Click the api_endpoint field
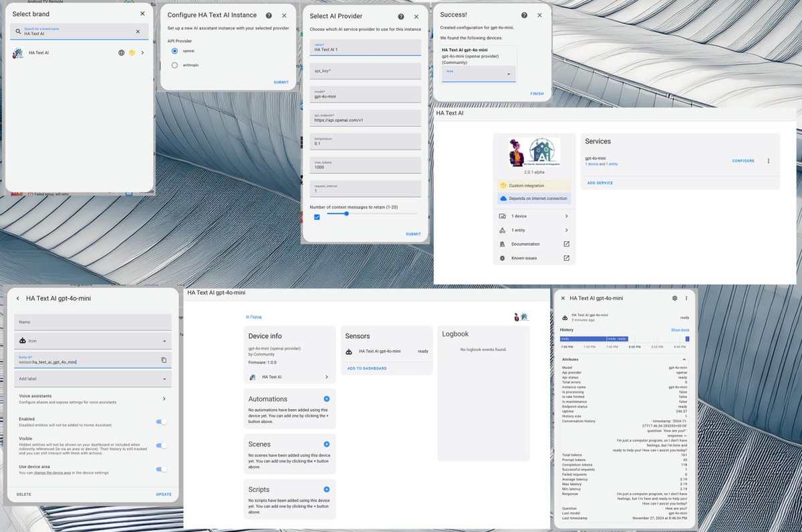The image size is (802, 532). coord(366,118)
